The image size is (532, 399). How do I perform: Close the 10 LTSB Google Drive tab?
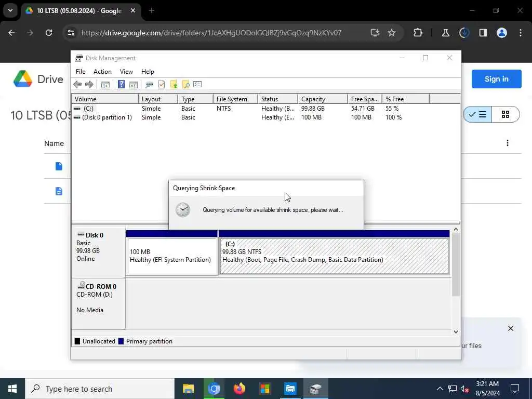133,10
